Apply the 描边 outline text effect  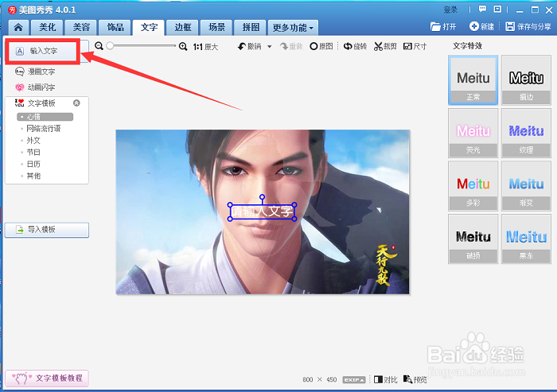pos(526,80)
